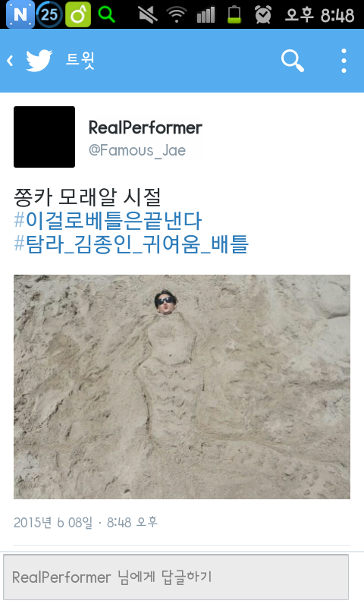Open the @Famous_Jae handle
This screenshot has width=364, height=607.
(137, 150)
